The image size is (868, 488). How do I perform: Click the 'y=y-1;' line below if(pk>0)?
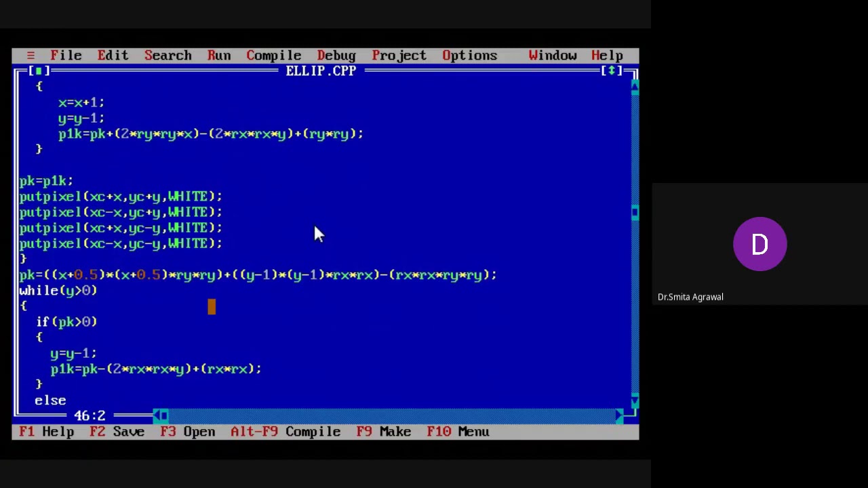[73, 353]
